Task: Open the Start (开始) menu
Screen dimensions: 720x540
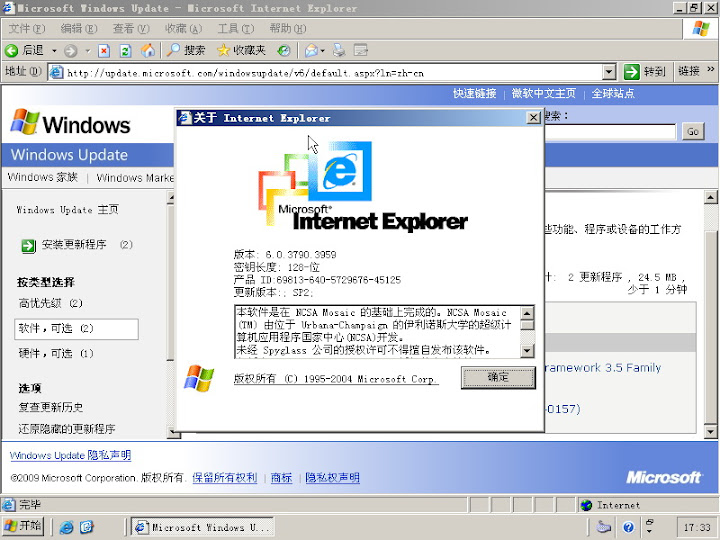Action: pyautogui.click(x=23, y=526)
